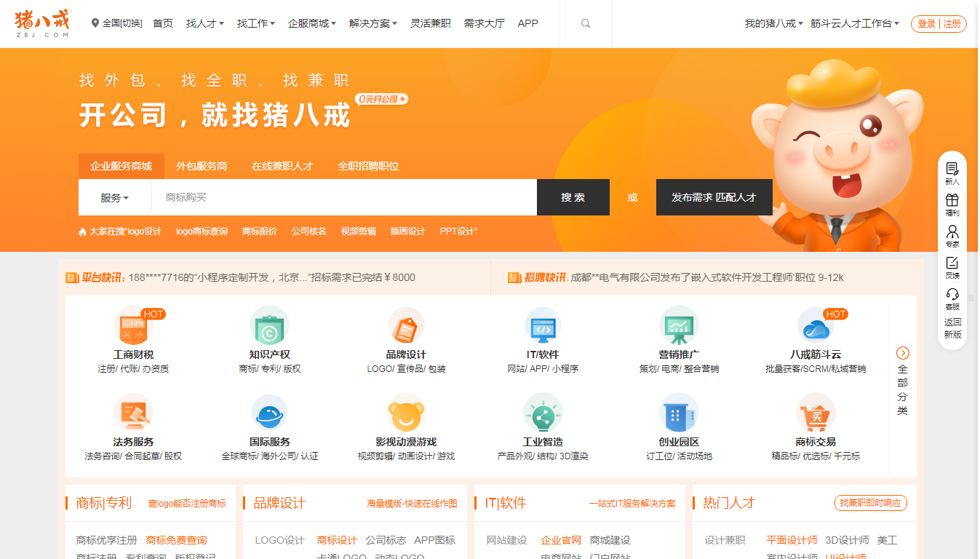Click the 客服 headset icon
The image size is (980, 559).
(x=952, y=294)
